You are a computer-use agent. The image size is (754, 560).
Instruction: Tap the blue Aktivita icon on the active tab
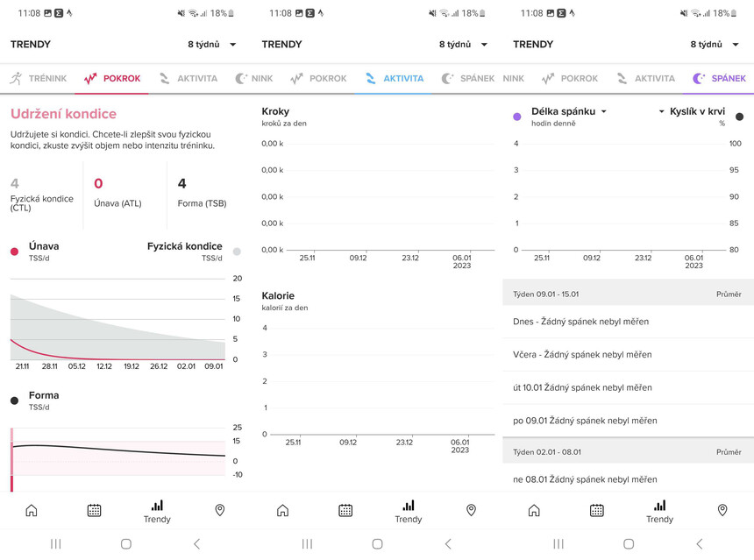[370, 78]
